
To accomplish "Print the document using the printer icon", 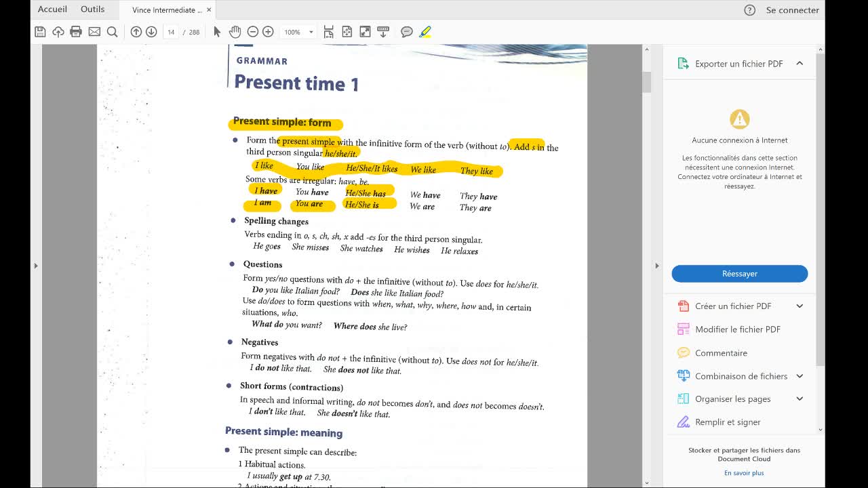I will (76, 32).
